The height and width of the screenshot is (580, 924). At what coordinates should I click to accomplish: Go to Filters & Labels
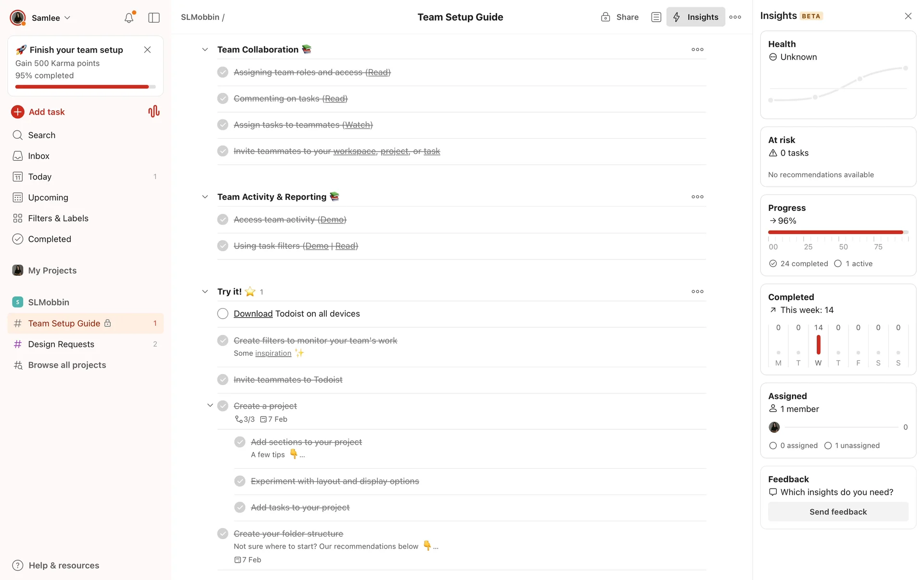[x=58, y=218]
